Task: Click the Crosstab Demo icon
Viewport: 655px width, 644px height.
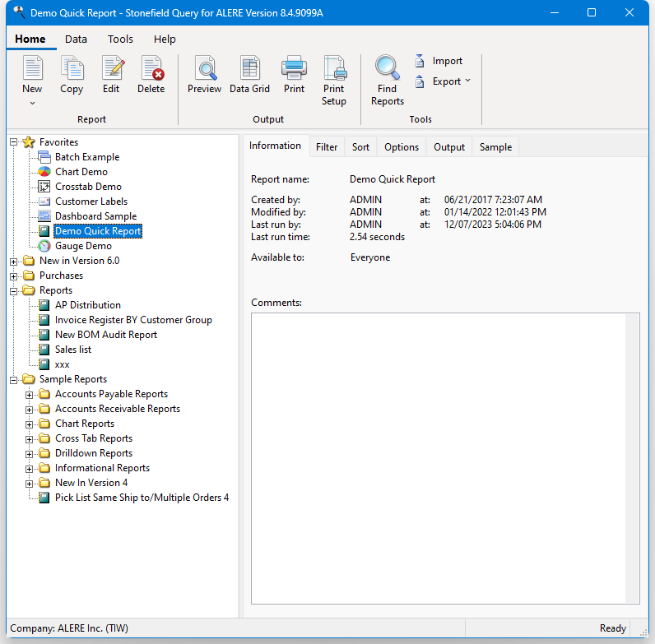Action: [x=44, y=187]
